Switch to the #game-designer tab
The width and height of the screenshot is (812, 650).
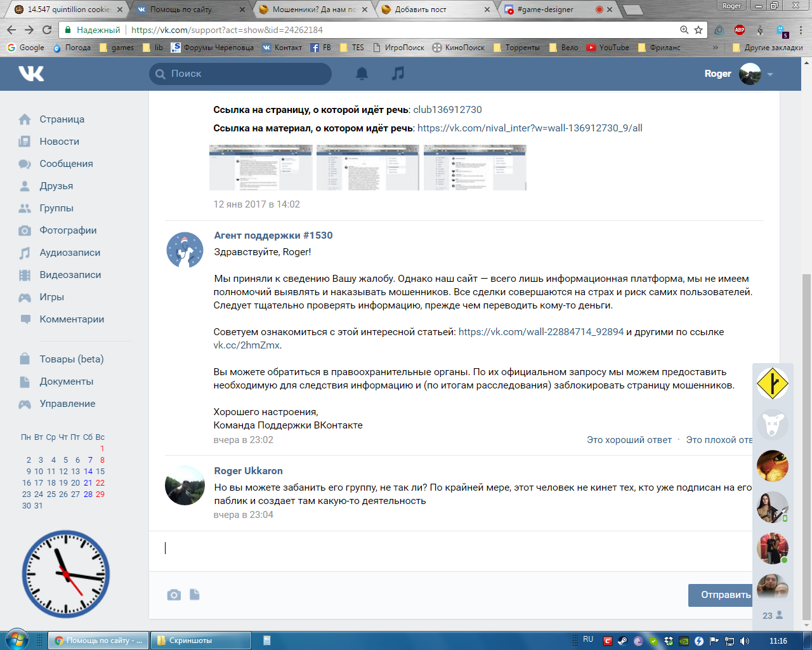click(x=557, y=10)
